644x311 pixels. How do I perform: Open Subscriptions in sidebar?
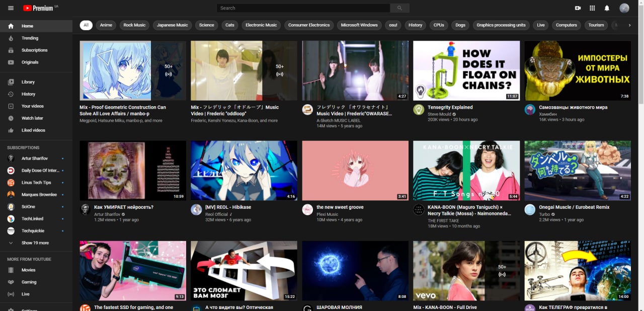pyautogui.click(x=36, y=50)
